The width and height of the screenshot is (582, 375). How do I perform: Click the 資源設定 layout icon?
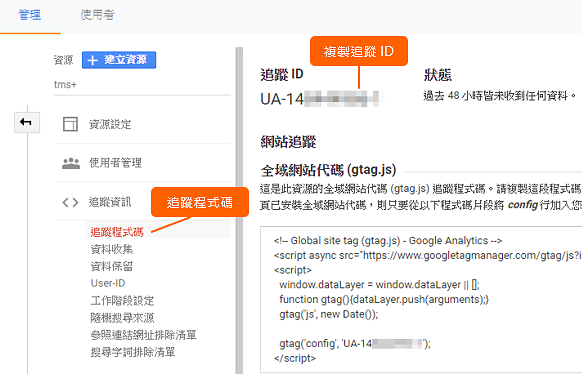pos(70,124)
